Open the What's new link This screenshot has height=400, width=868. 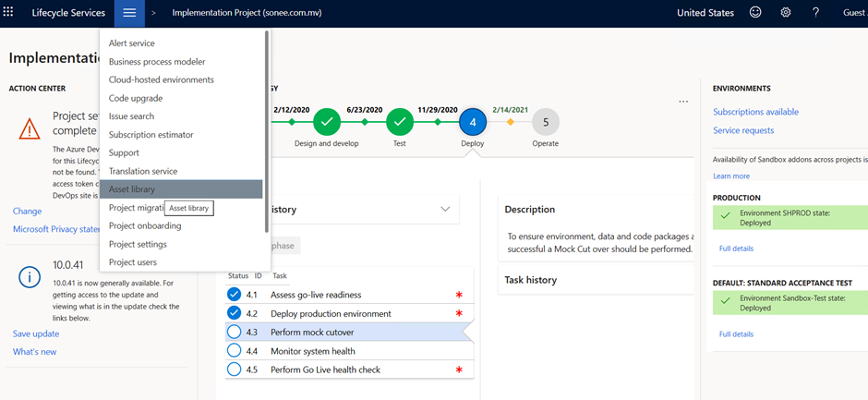[x=34, y=352]
